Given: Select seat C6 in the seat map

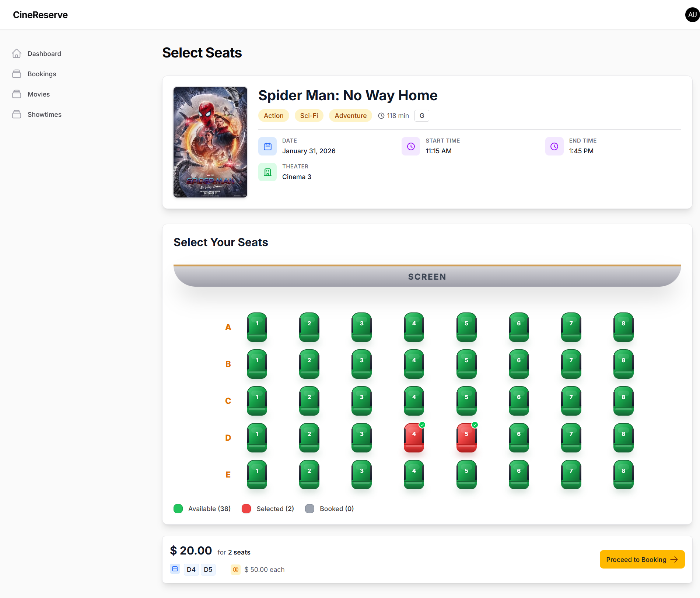Looking at the screenshot, I should coord(518,401).
